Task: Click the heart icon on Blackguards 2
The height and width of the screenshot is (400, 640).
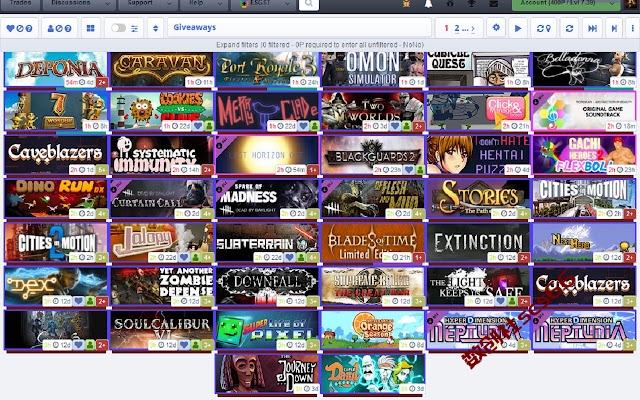Action: point(409,170)
